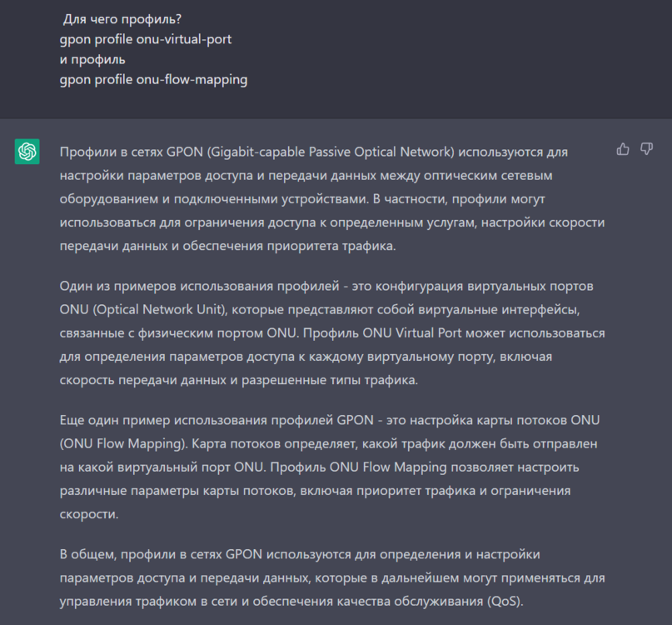This screenshot has width=672, height=625.
Task: Click the thumbs up icon
Action: [623, 149]
